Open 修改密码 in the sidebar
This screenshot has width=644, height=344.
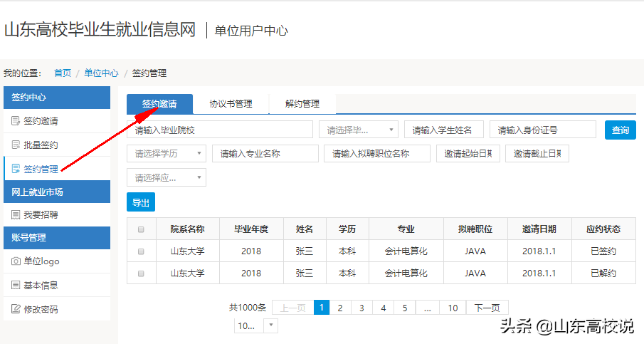pos(57,308)
